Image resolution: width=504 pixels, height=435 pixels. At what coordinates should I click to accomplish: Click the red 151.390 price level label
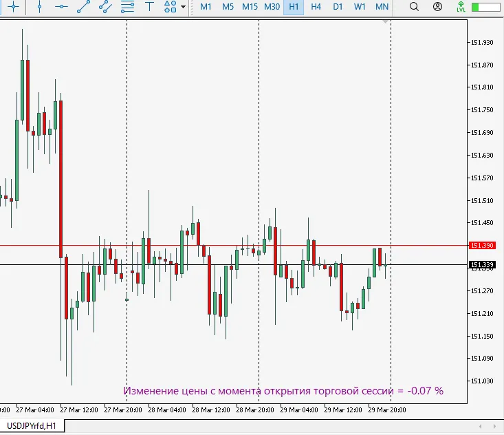[482, 245]
